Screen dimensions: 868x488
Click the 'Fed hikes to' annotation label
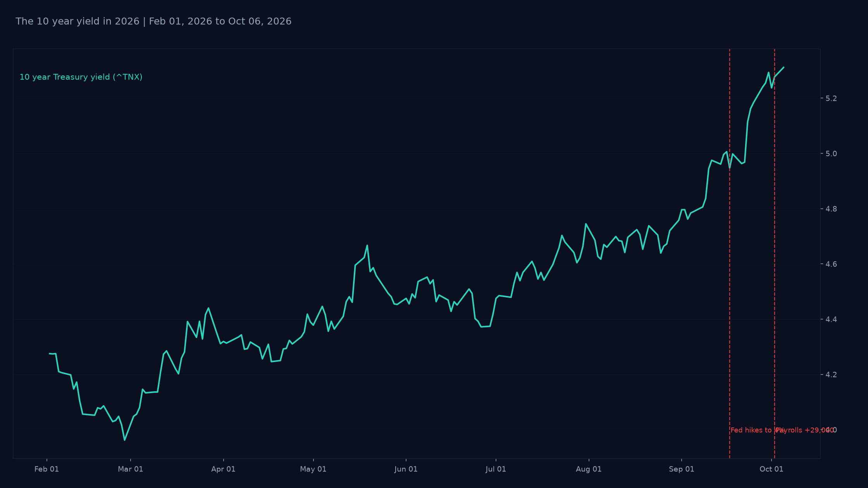[752, 430]
